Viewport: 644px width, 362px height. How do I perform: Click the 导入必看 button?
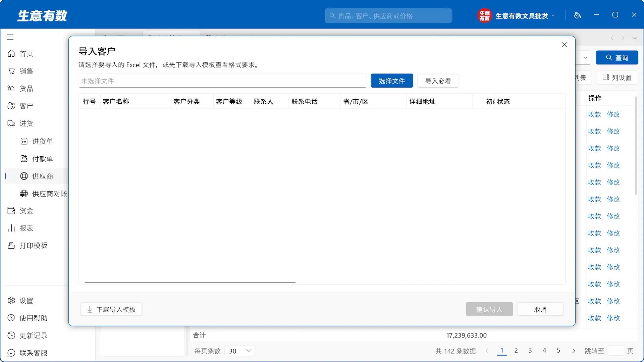pos(438,81)
